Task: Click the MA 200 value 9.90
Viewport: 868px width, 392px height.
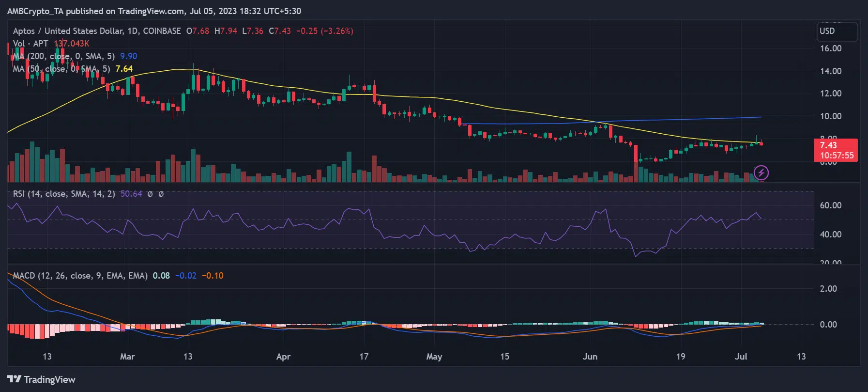Action: point(129,56)
